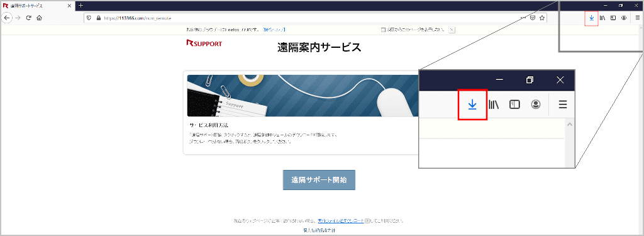This screenshot has height=236, width=644.
Task: Bookmark this page with the star
Action: (x=541, y=18)
